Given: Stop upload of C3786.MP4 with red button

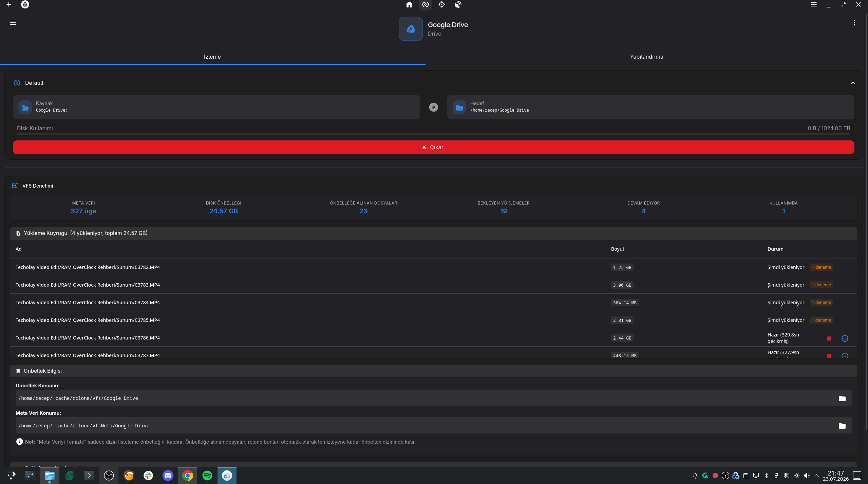Looking at the screenshot, I should tap(829, 338).
